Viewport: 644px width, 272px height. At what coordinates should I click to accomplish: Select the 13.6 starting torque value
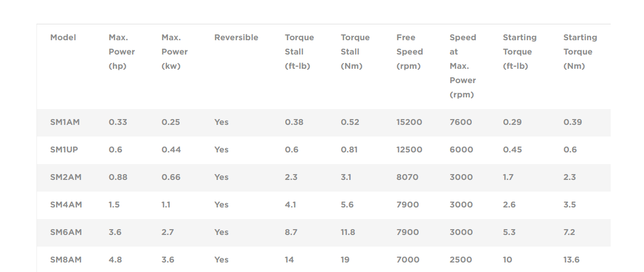[571, 260]
